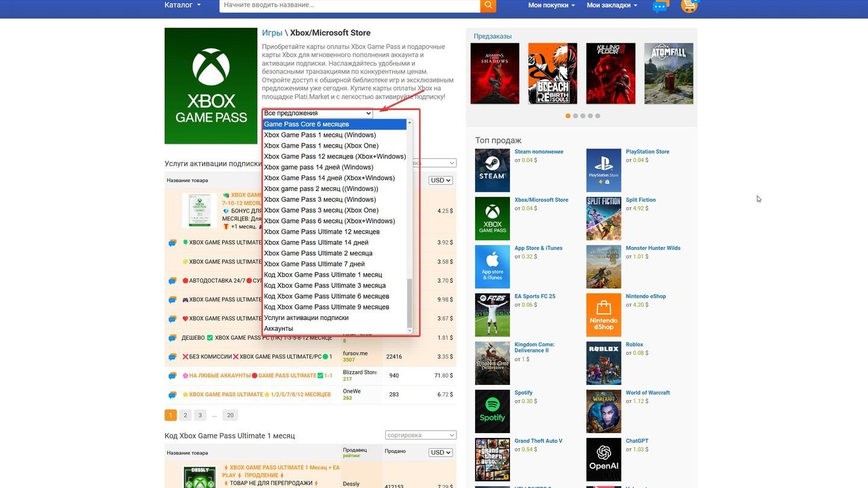The height and width of the screenshot is (488, 868).
Task: Collapse the Все предложения combo box
Action: [318, 113]
